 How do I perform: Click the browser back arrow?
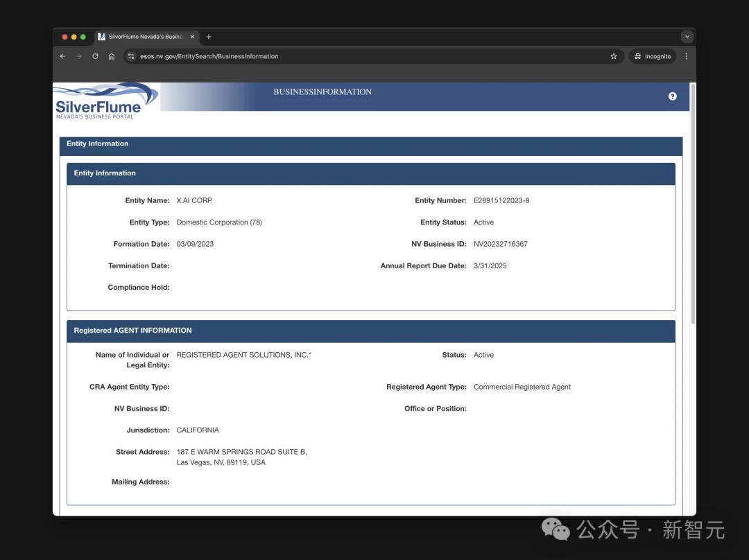62,56
